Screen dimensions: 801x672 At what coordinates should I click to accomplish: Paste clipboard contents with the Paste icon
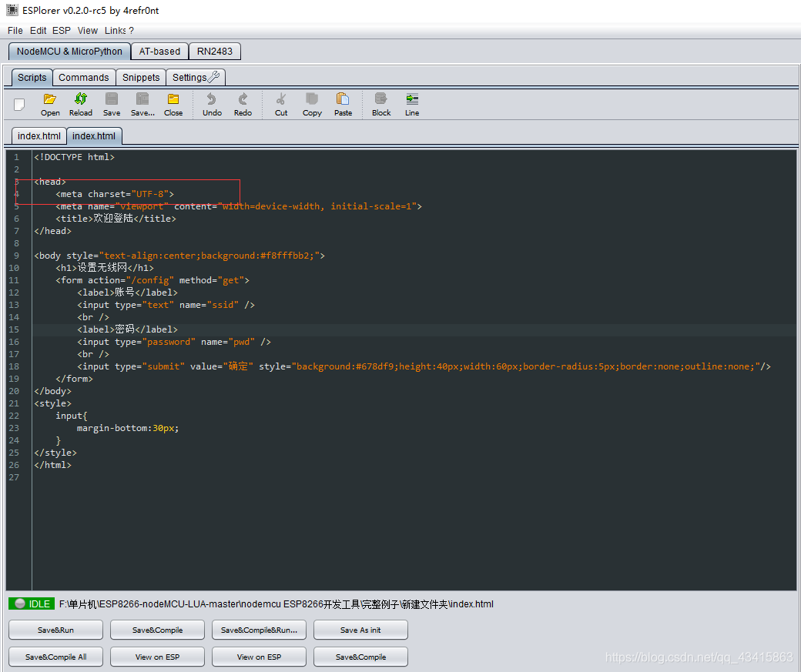343,104
